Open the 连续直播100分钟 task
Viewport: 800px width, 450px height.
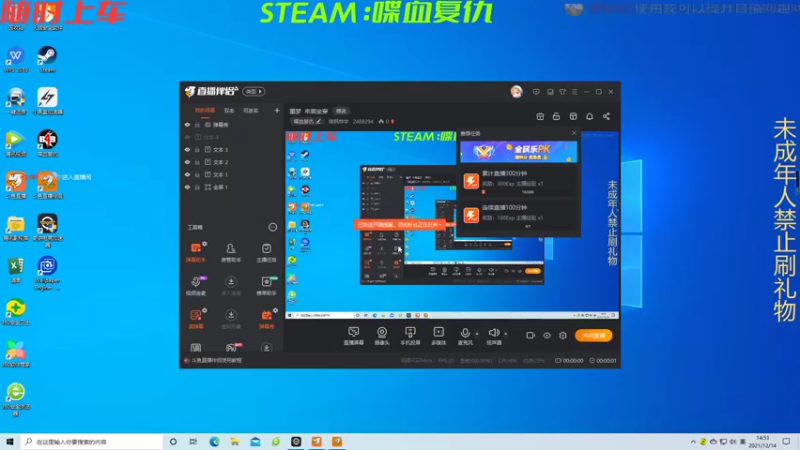point(519,215)
